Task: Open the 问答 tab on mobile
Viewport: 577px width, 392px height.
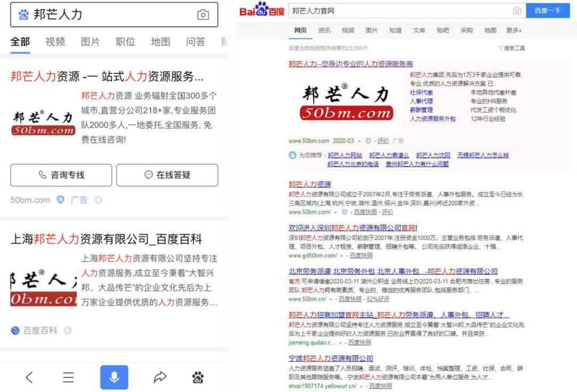Action: pos(196,42)
